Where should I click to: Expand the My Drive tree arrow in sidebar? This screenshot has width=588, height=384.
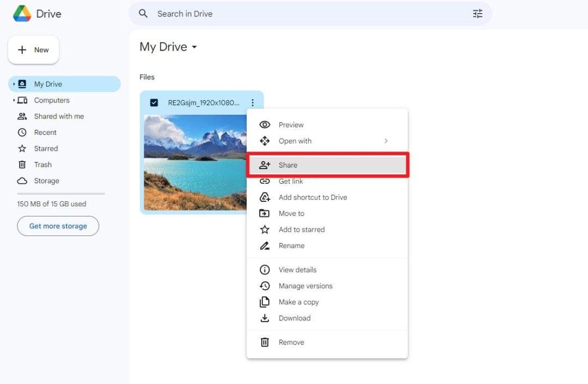14,84
